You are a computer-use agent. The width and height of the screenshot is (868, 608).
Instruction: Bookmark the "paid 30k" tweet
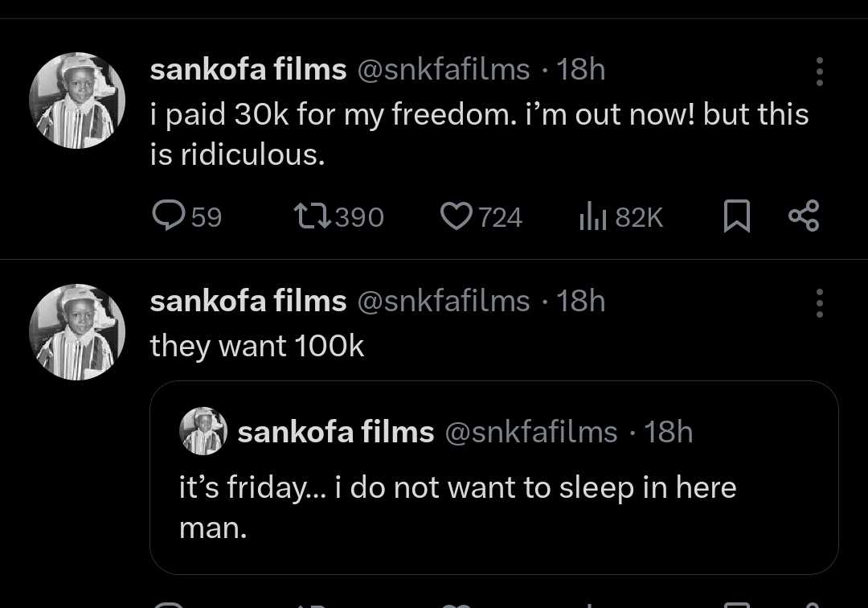(x=736, y=216)
